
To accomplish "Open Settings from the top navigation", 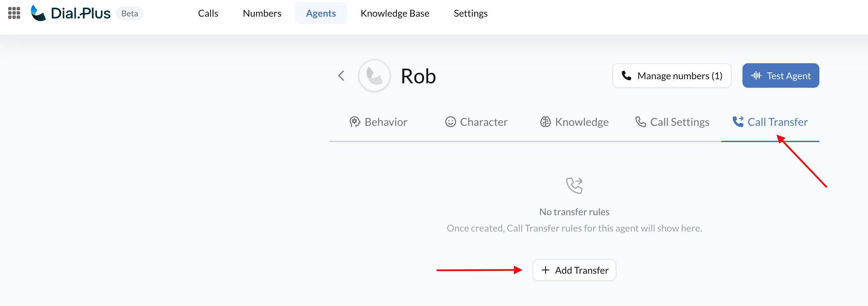I will [x=470, y=13].
